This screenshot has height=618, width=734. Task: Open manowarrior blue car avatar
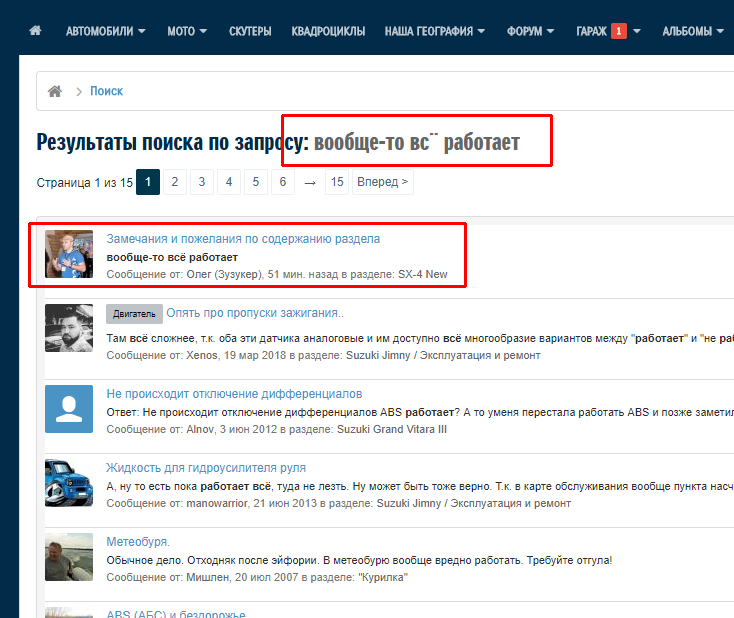tap(69, 483)
